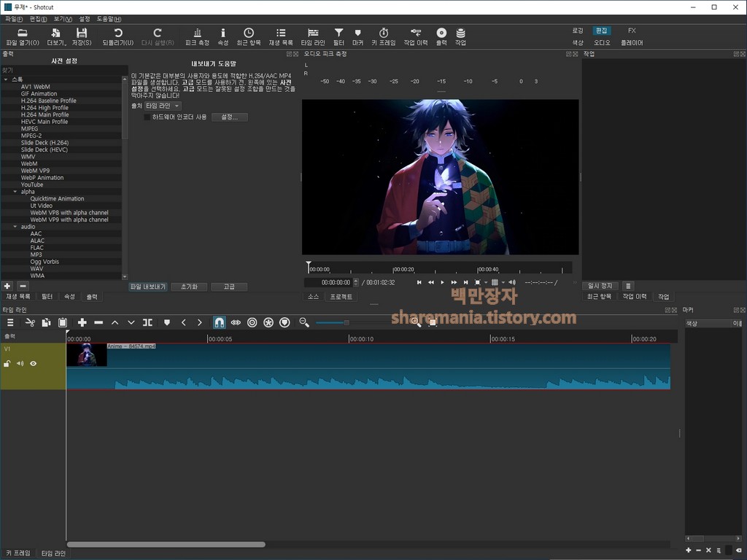The height and width of the screenshot is (560, 747).
Task: Step up the player timecode spinner
Action: (x=356, y=280)
